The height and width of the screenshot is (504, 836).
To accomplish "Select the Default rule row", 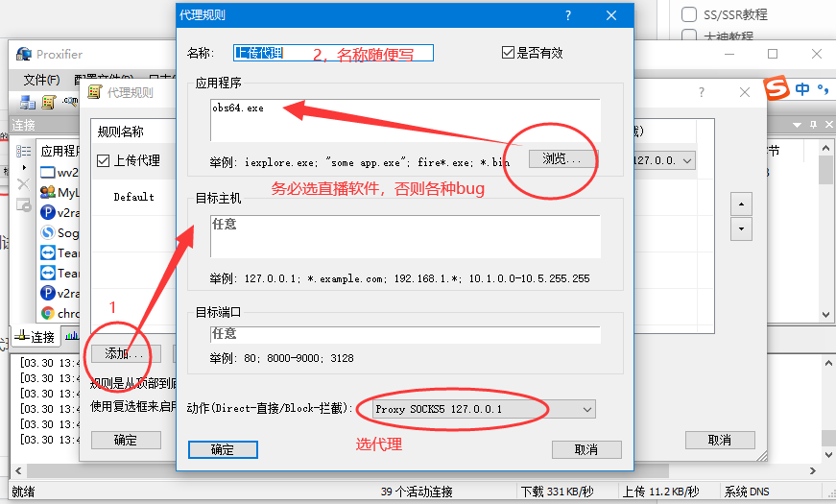I will [133, 197].
